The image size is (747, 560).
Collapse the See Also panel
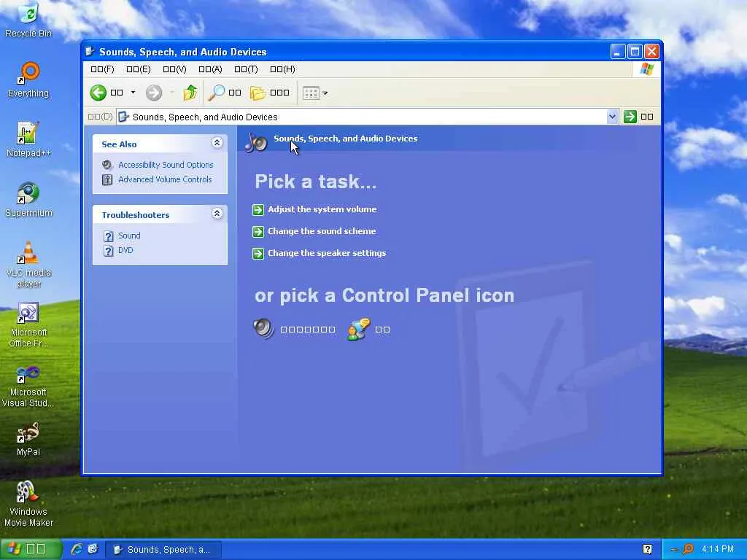(x=217, y=143)
